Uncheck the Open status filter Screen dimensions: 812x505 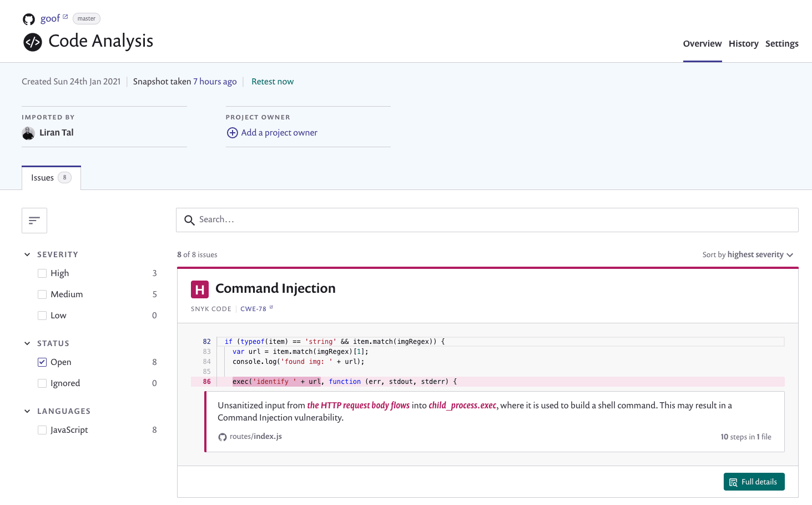click(42, 362)
